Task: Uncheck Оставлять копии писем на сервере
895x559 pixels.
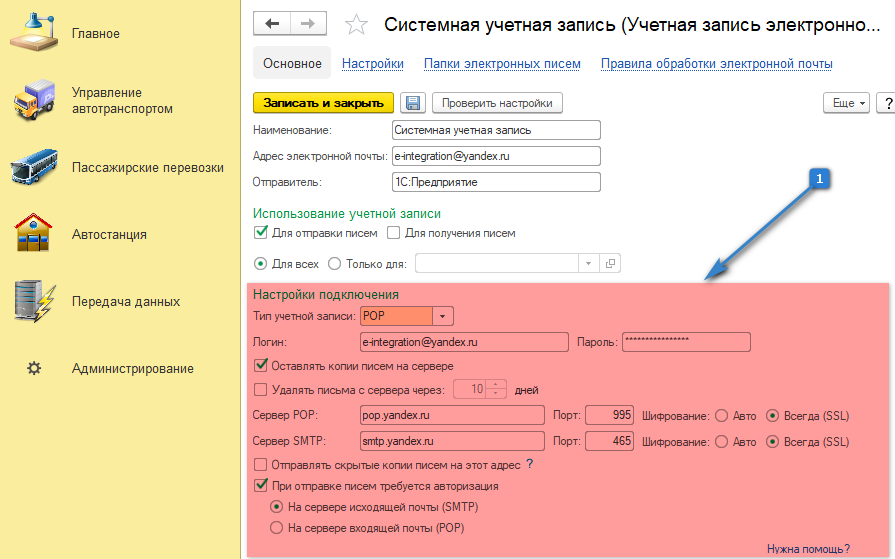Action: pos(262,366)
